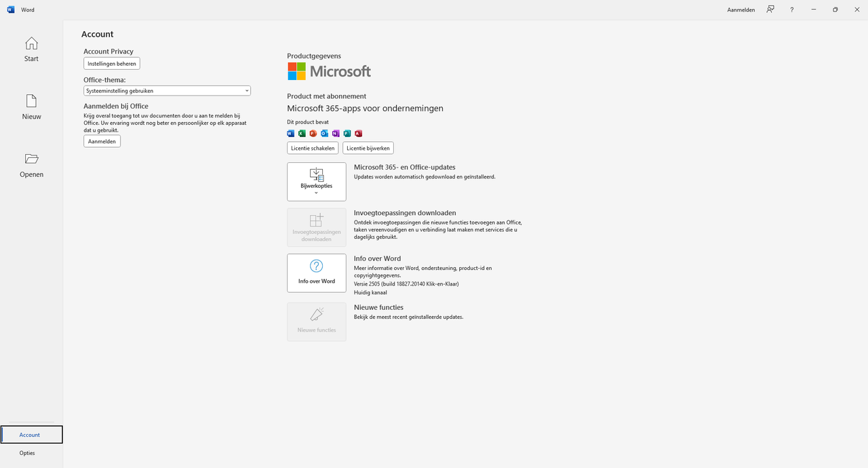Expand the Office-thema dropdown
The width and height of the screenshot is (868, 468).
[x=167, y=91]
